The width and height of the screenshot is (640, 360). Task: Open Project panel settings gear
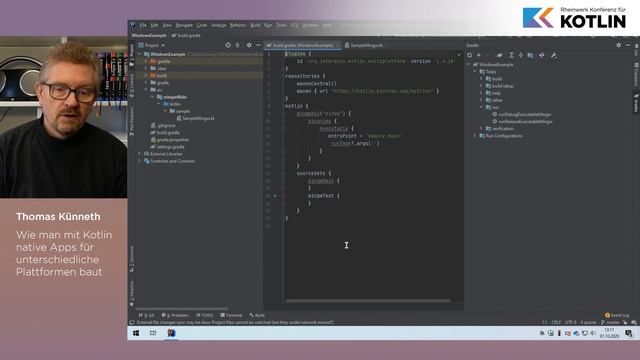(x=249, y=45)
